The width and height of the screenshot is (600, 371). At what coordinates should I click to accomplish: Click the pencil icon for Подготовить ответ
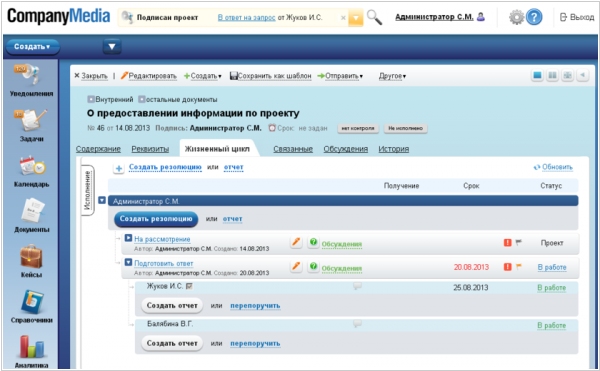click(x=296, y=266)
